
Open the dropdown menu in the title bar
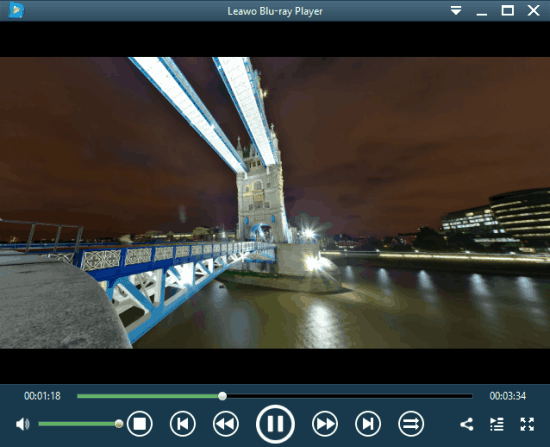click(x=456, y=11)
